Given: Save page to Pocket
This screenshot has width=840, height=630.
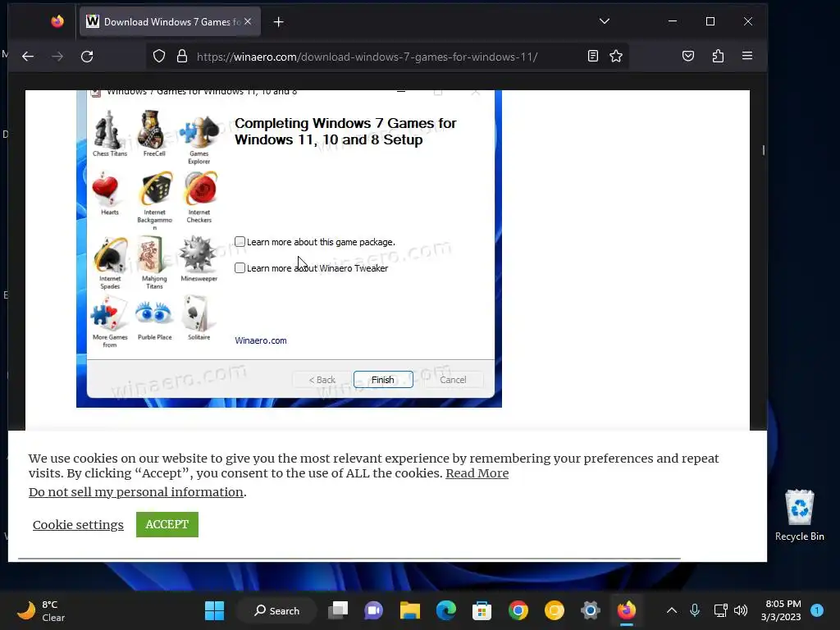Looking at the screenshot, I should click(x=688, y=57).
